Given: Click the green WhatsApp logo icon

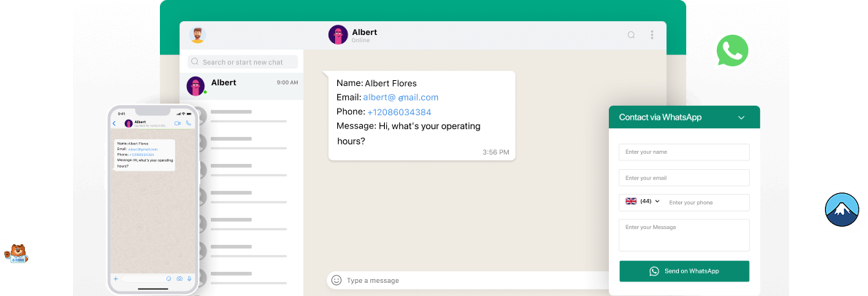Looking at the screenshot, I should pyautogui.click(x=732, y=50).
